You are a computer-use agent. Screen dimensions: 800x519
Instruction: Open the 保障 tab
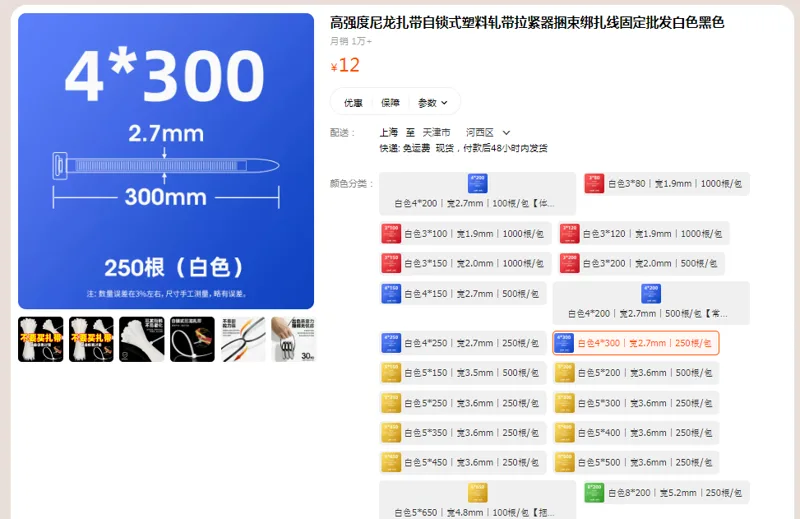coord(390,103)
